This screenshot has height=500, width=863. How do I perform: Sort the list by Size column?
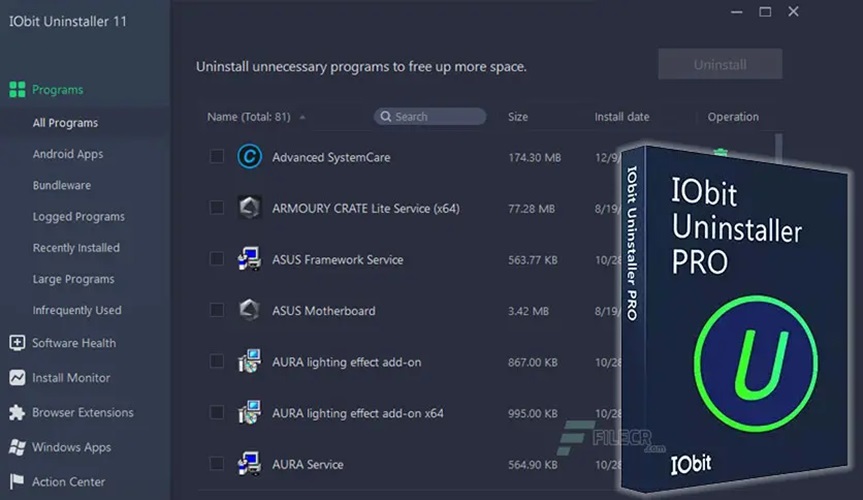pos(518,117)
